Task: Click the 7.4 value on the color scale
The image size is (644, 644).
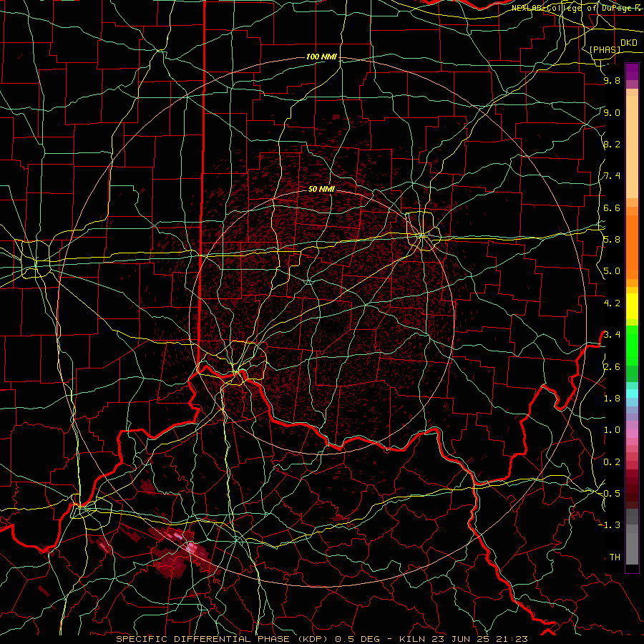Action: [612, 176]
